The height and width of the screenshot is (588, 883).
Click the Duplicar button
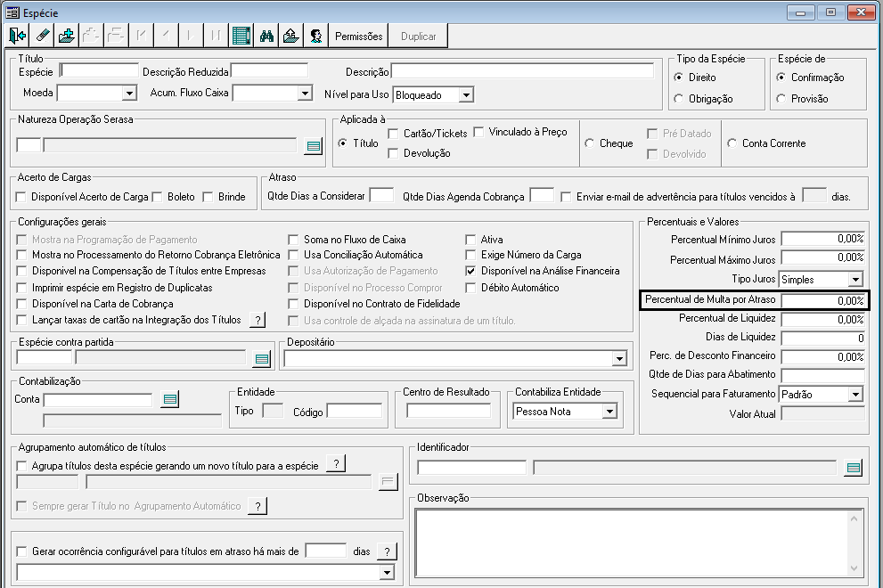pos(419,36)
